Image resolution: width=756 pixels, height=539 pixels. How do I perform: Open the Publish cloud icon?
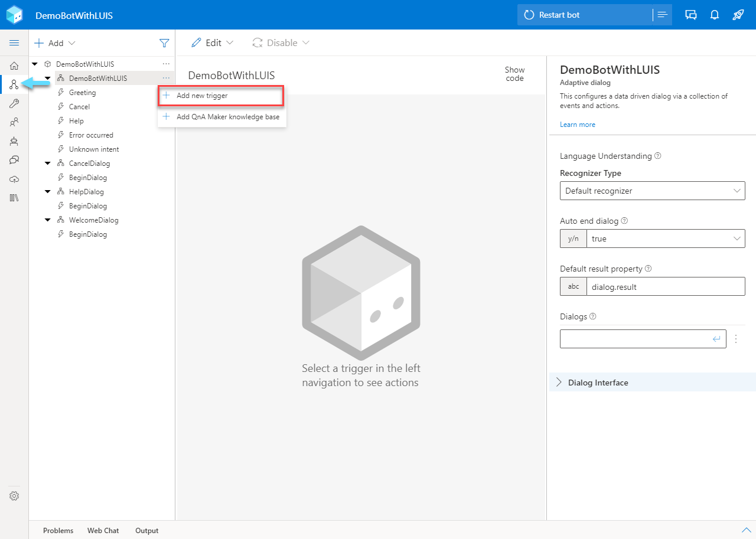(x=14, y=179)
